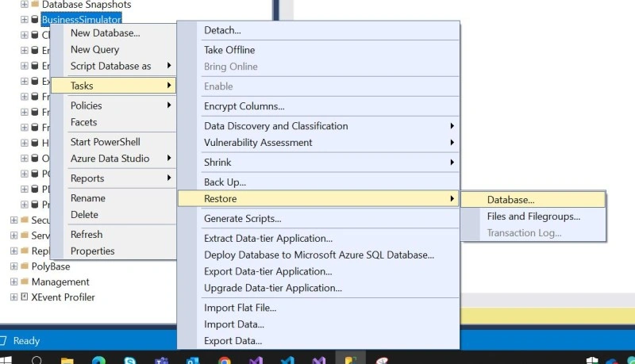Screen dimensions: 635x364
Task: Click Tasks in the context menu
Action: (x=114, y=86)
